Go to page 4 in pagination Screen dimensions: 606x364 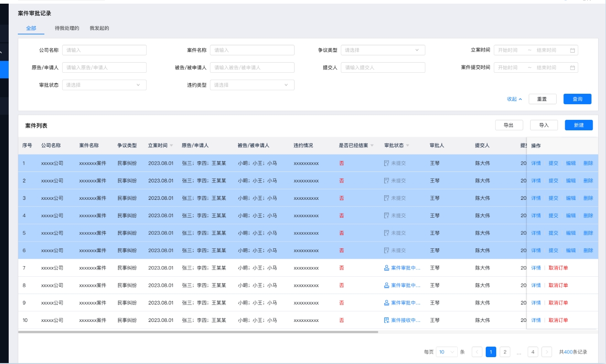coord(533,352)
